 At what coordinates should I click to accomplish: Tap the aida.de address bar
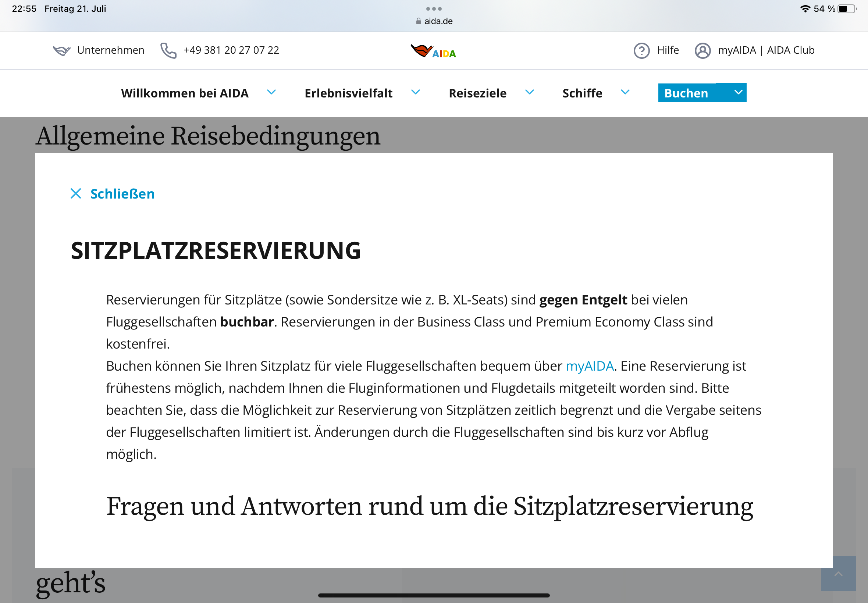tap(438, 21)
